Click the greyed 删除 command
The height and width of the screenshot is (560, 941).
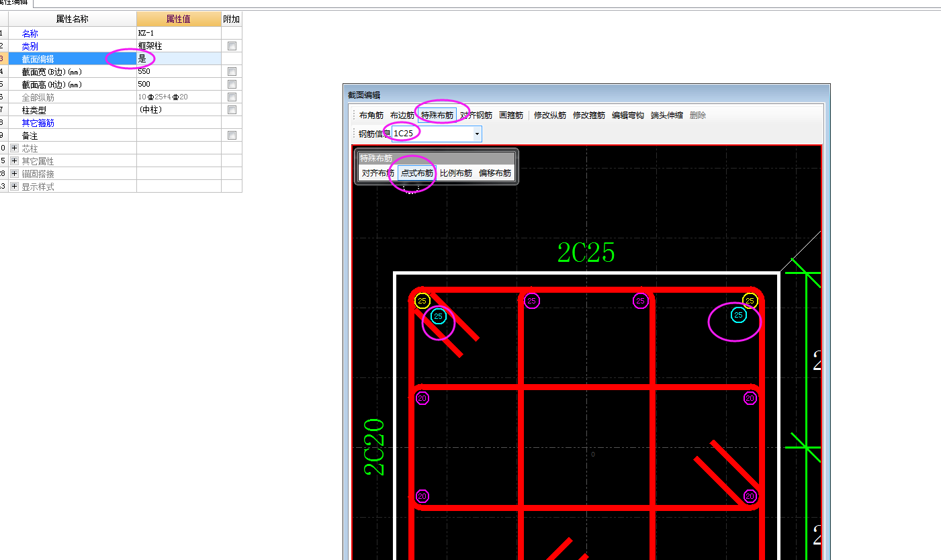tap(698, 115)
